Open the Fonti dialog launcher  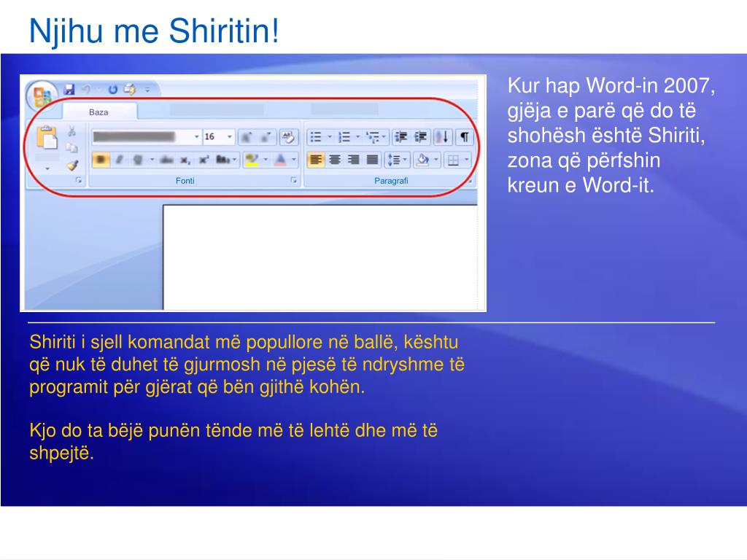click(x=293, y=181)
